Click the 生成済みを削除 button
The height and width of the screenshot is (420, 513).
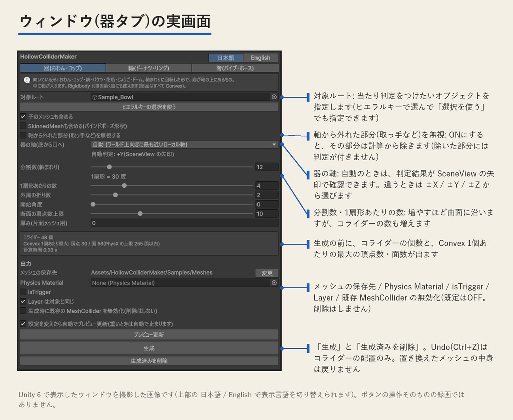tap(149, 361)
